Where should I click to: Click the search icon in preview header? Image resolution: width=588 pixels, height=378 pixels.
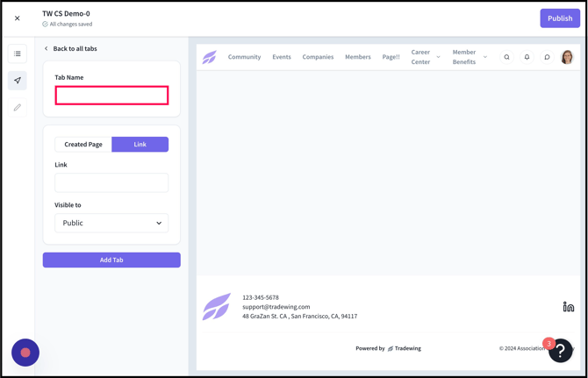[506, 57]
